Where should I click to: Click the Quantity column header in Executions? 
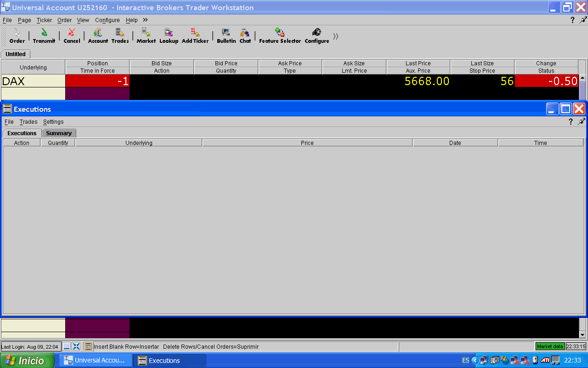(x=58, y=143)
